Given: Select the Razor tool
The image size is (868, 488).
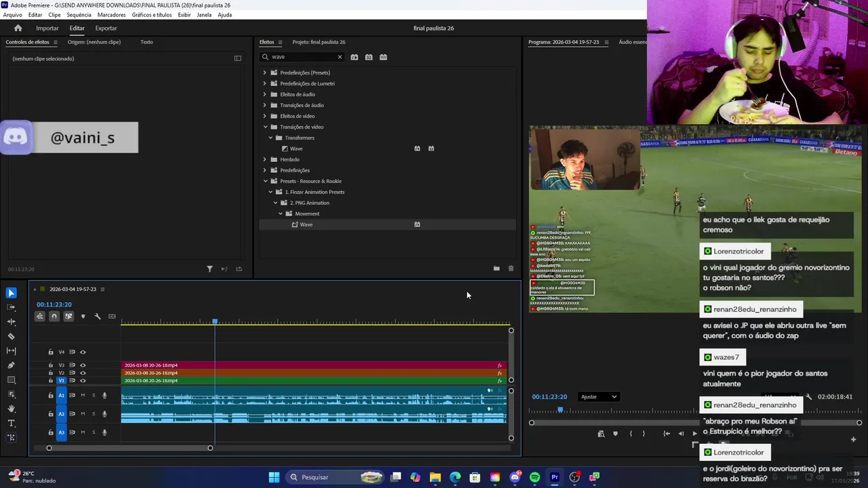Looking at the screenshot, I should coord(12,336).
